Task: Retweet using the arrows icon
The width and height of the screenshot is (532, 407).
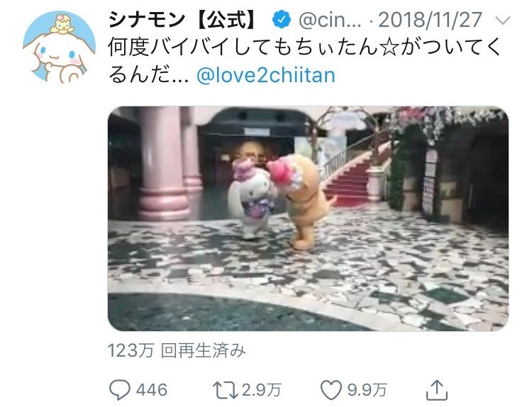Action: (226, 390)
